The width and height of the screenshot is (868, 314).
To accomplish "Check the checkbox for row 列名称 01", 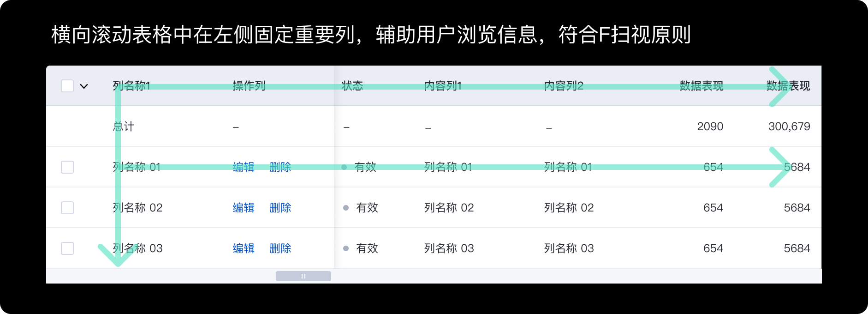I will (67, 167).
